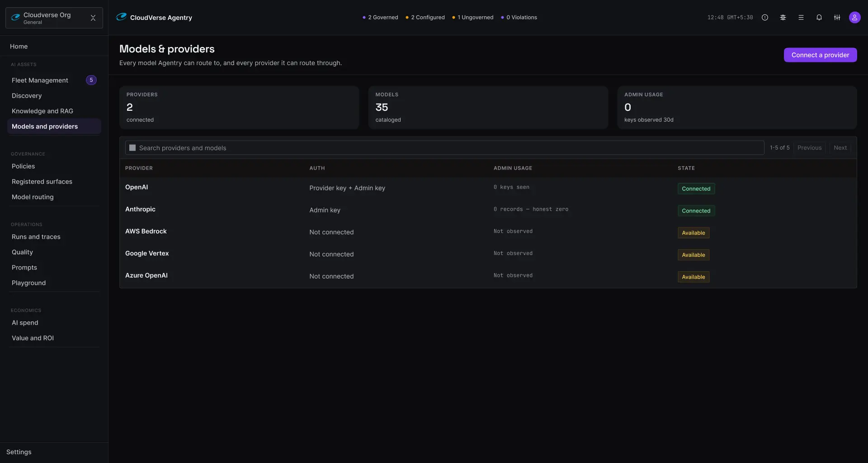The image size is (868, 463).
Task: Click 'Not connected' in the Azure OpenAI row
Action: pos(331,277)
